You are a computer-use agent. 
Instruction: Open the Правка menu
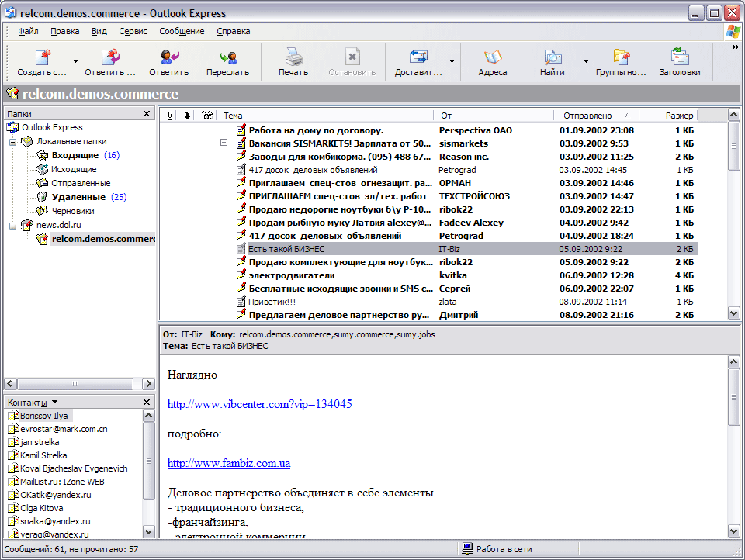65,31
